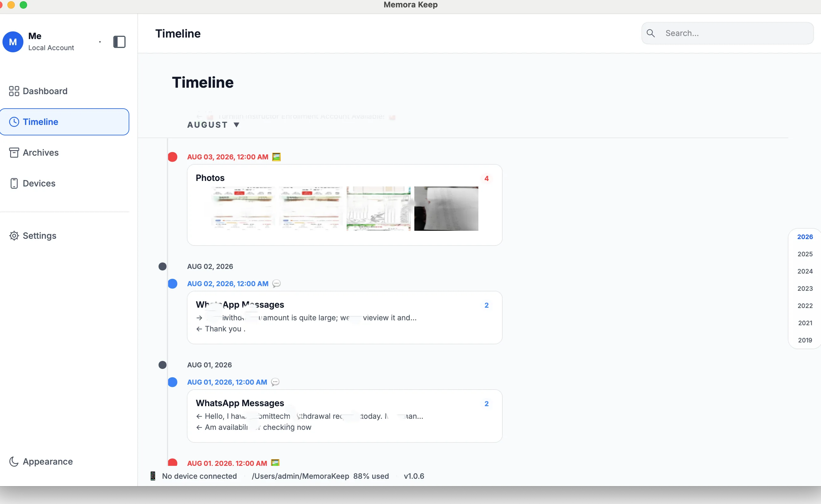Click the photo count badge 4
The width and height of the screenshot is (821, 504).
[486, 178]
